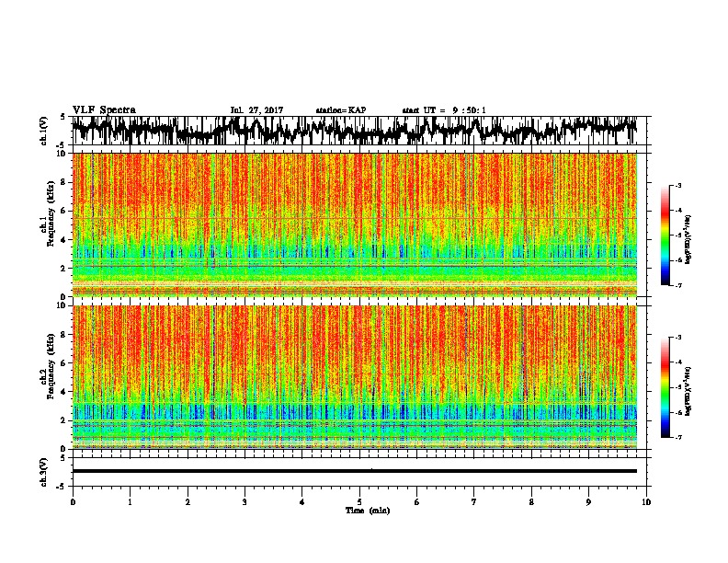
Task: Click '-7' on the upper color scale
Action: (x=677, y=285)
